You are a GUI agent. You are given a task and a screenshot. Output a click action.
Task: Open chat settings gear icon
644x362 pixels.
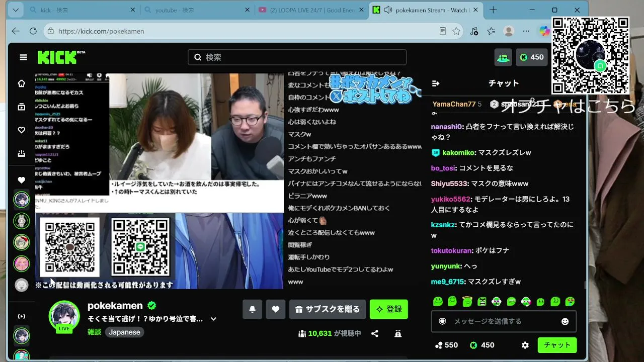pyautogui.click(x=525, y=345)
